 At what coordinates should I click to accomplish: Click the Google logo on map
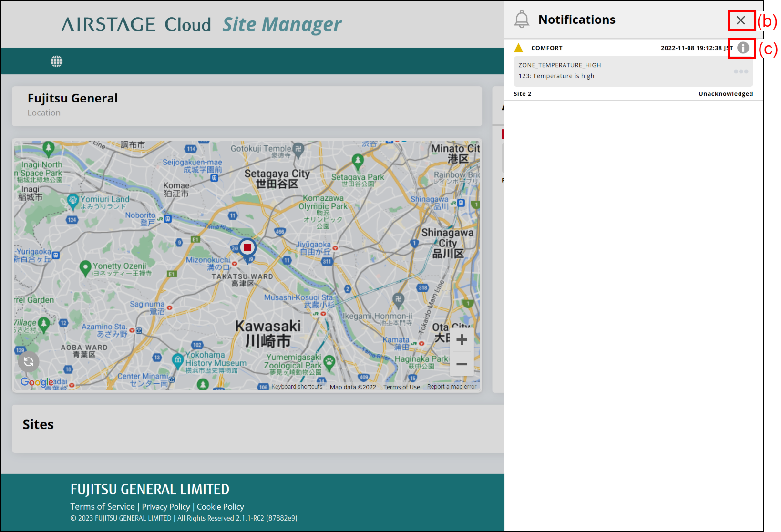click(x=36, y=382)
